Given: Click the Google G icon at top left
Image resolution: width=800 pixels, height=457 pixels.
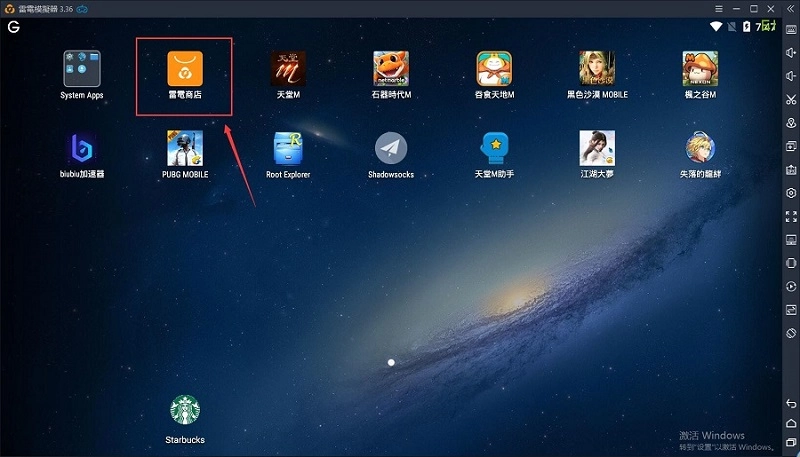Looking at the screenshot, I should click(x=14, y=26).
